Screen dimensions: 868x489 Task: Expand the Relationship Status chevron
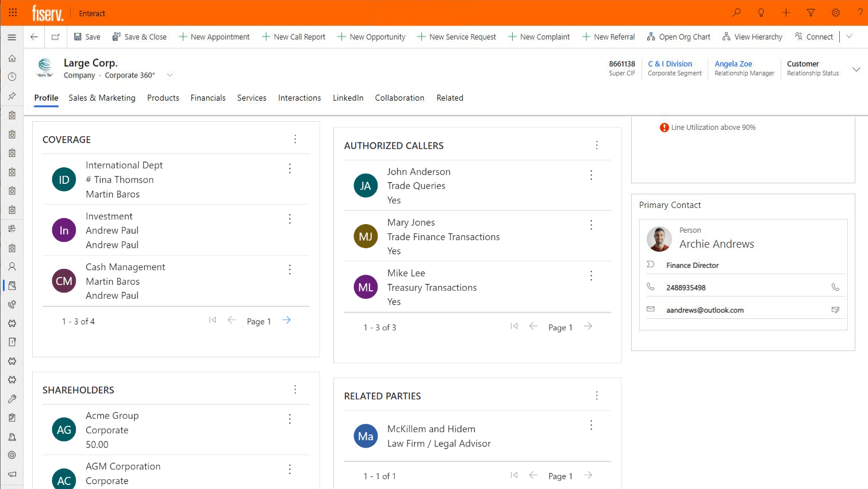point(857,68)
